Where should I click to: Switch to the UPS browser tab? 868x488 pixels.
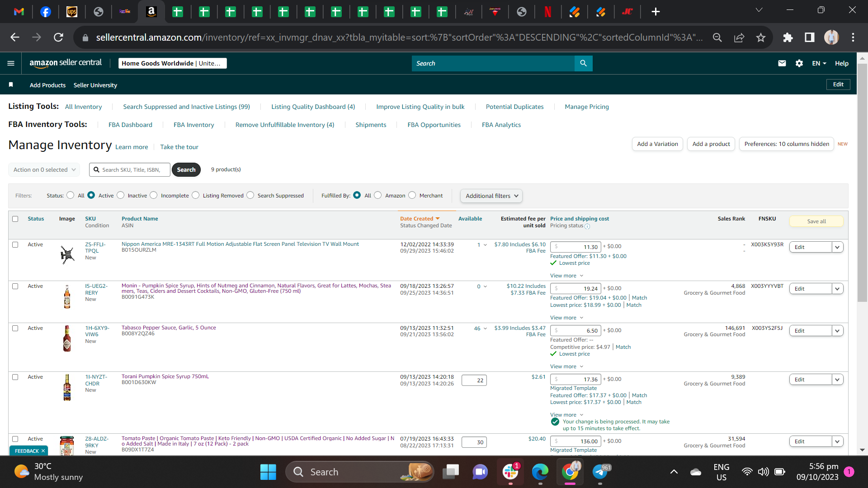[72, 12]
